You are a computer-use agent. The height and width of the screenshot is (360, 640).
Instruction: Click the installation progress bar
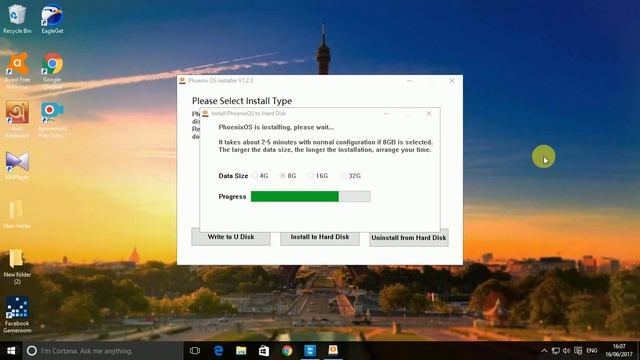[311, 196]
